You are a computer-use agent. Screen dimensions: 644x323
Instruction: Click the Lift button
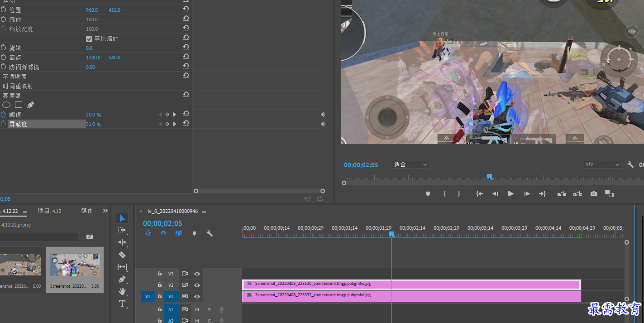click(x=562, y=193)
